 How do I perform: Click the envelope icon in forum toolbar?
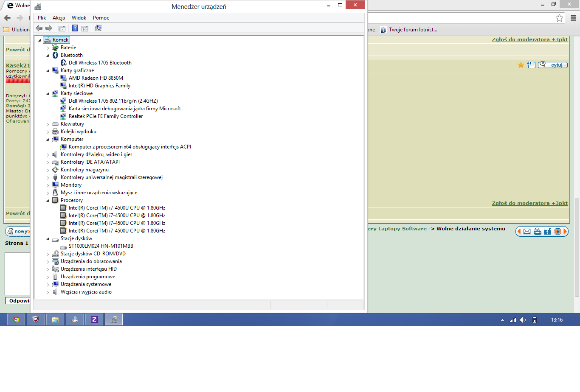(527, 231)
